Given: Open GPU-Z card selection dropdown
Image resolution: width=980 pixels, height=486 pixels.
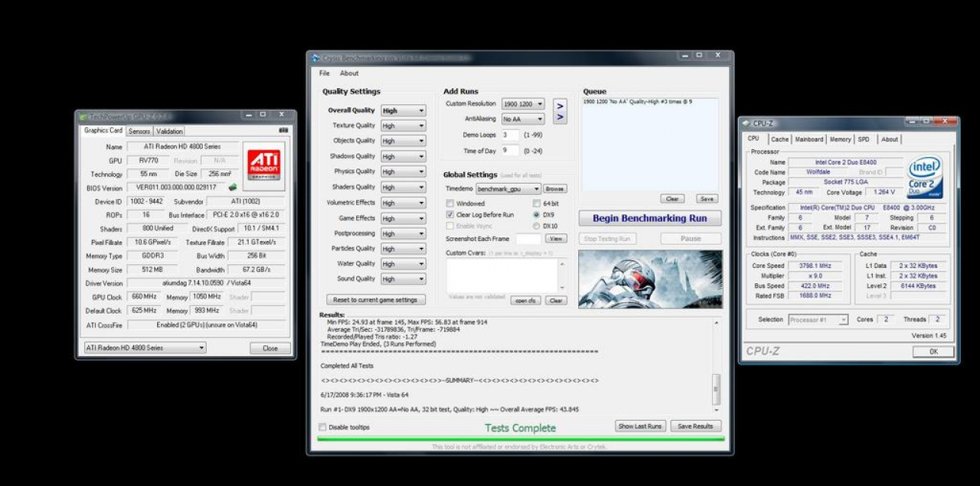Looking at the screenshot, I should [x=145, y=347].
